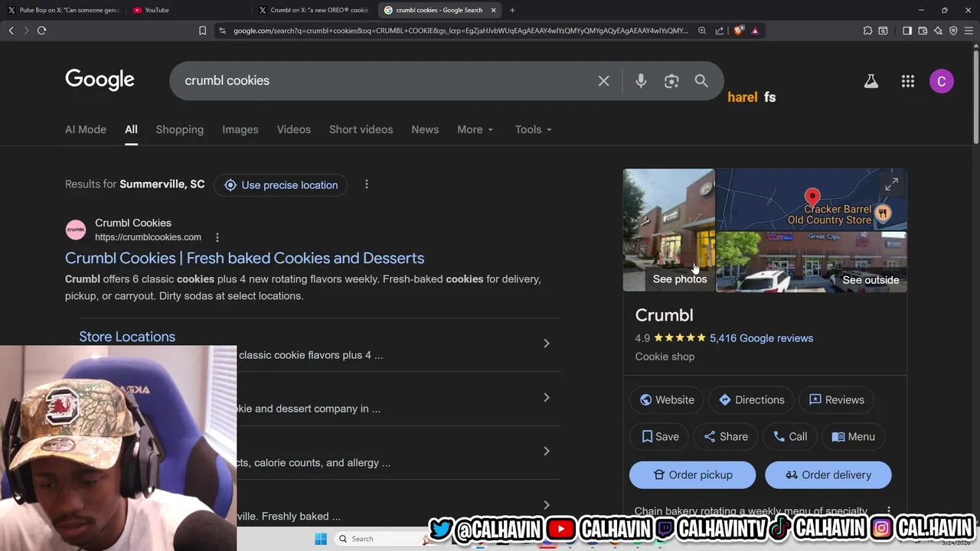The width and height of the screenshot is (980, 551).
Task: Click the Call button
Action: (790, 436)
